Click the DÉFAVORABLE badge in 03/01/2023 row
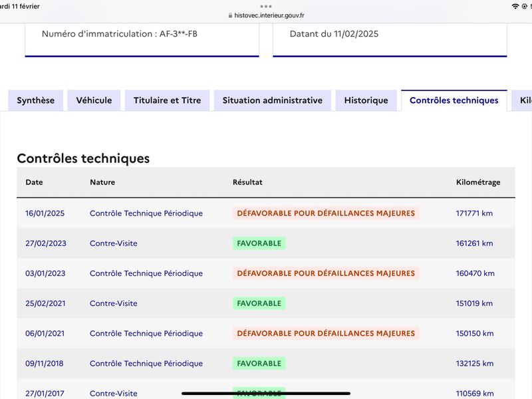The height and width of the screenshot is (399, 532). pos(326,273)
